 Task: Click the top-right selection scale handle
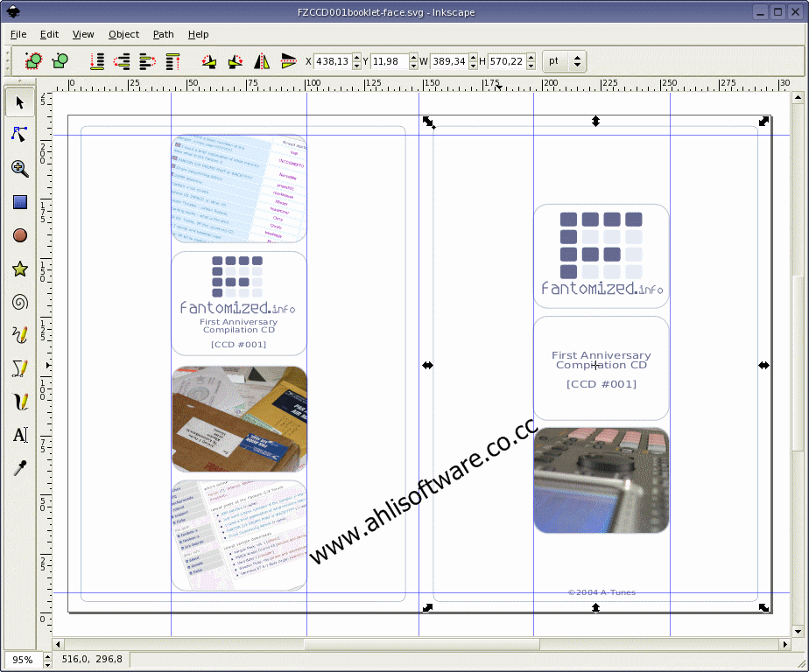(x=763, y=122)
